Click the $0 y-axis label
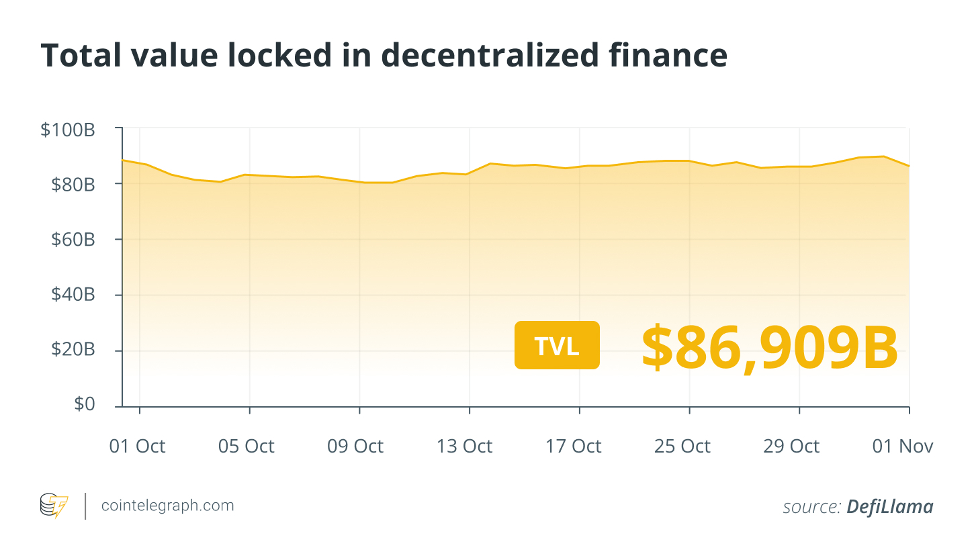 (83, 405)
